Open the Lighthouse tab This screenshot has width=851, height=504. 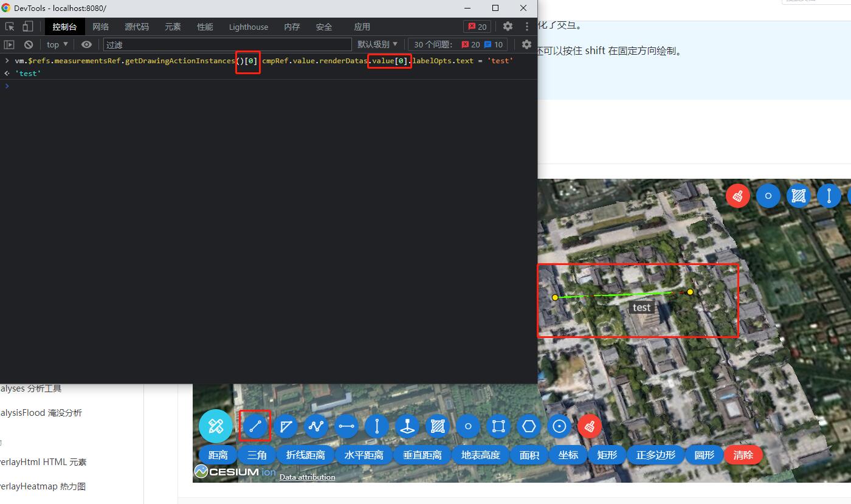pyautogui.click(x=249, y=27)
